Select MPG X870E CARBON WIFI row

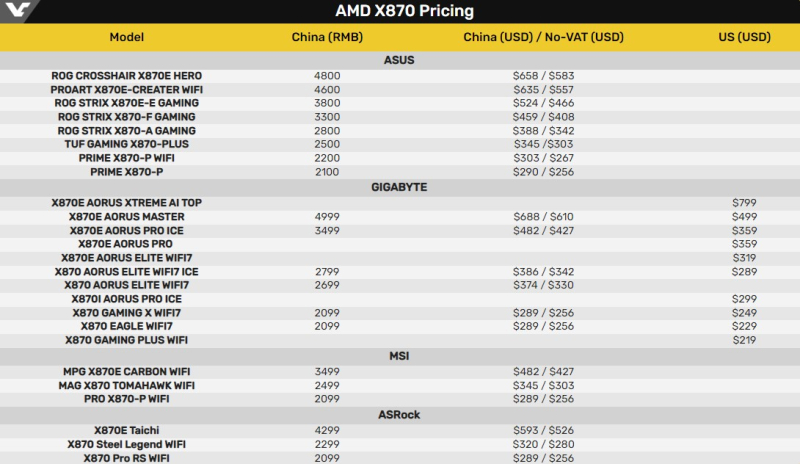click(x=126, y=372)
